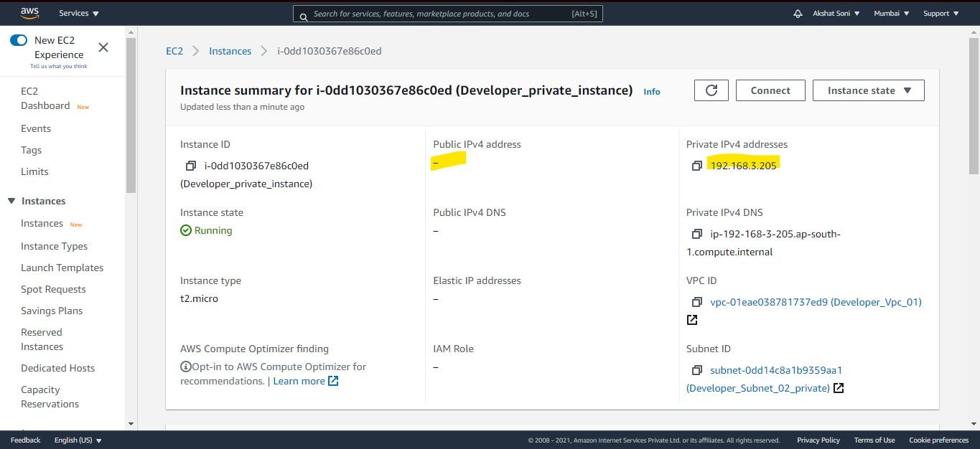980x449 pixels.
Task: Open the Services dropdown menu
Action: click(79, 14)
